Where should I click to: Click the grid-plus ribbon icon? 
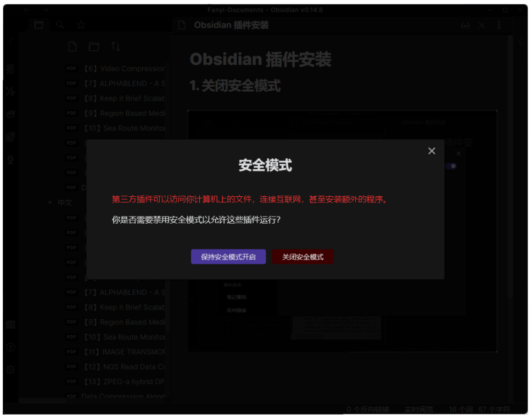point(10,137)
